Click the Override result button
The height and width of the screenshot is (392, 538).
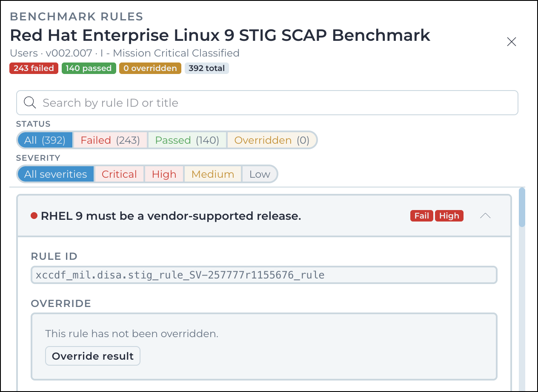click(93, 356)
